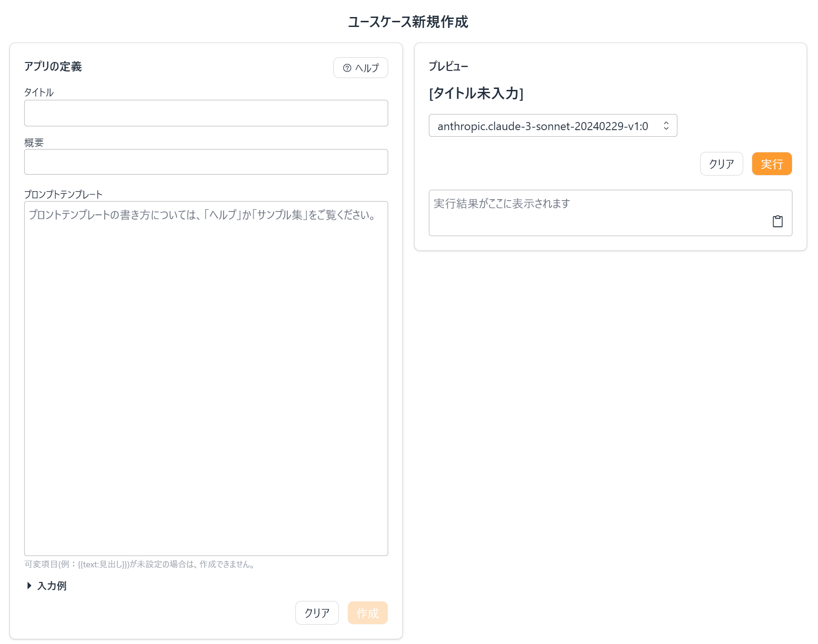Click the ユースケース新規作成 page title

(408, 22)
